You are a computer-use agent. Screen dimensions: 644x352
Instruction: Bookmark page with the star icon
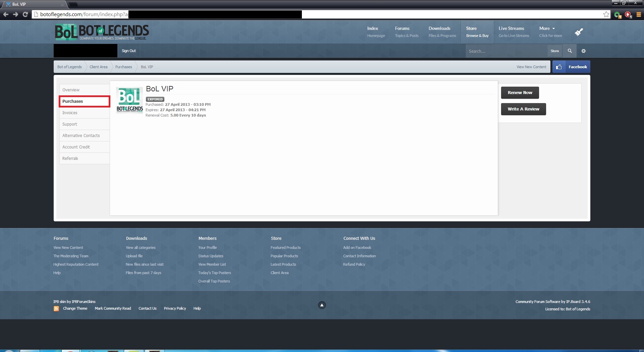click(606, 14)
